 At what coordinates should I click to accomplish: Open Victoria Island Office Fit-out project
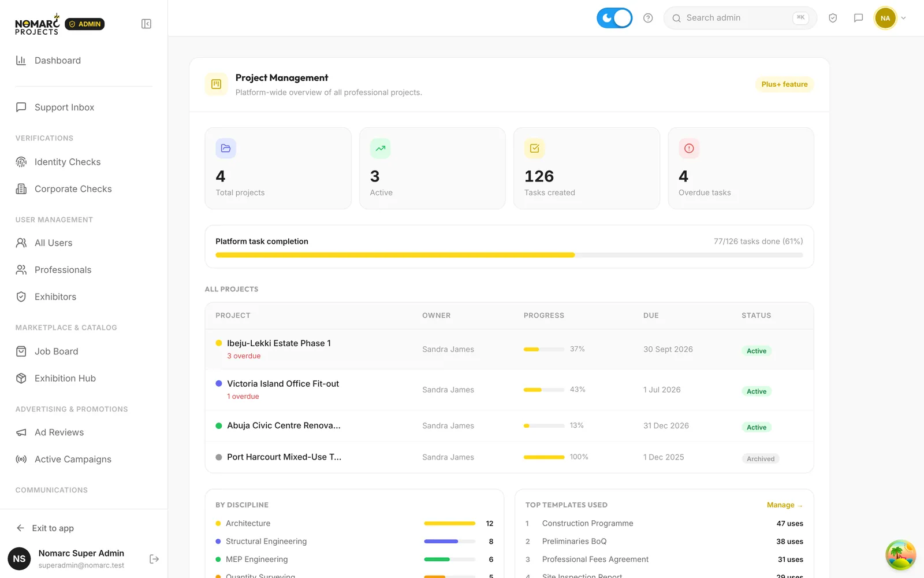click(x=283, y=384)
